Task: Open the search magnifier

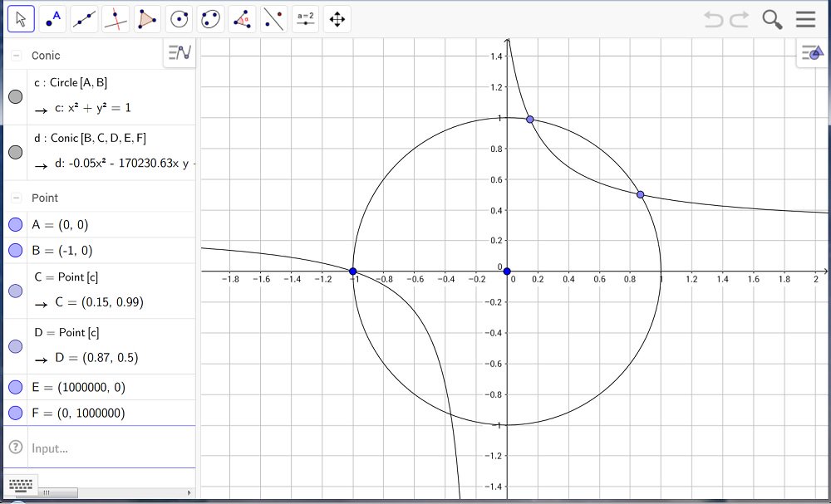Action: point(772,20)
